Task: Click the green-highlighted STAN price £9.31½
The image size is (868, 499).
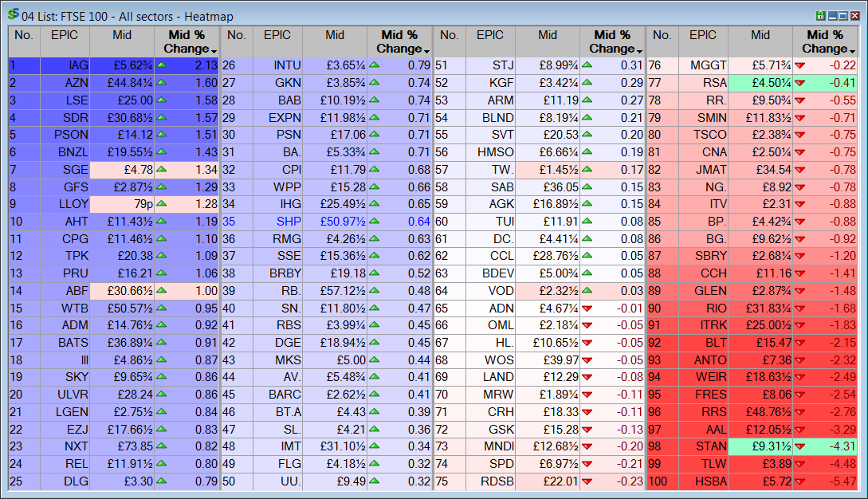Action: point(760,446)
